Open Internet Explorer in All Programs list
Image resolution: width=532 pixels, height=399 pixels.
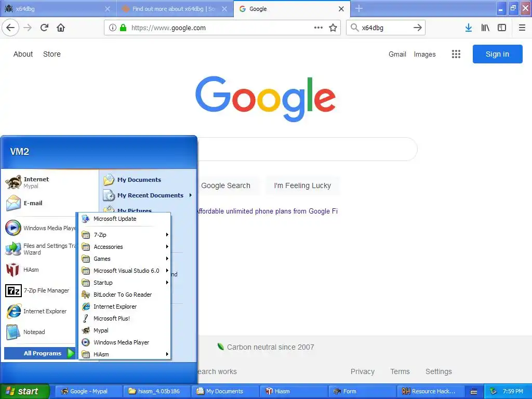click(125, 307)
